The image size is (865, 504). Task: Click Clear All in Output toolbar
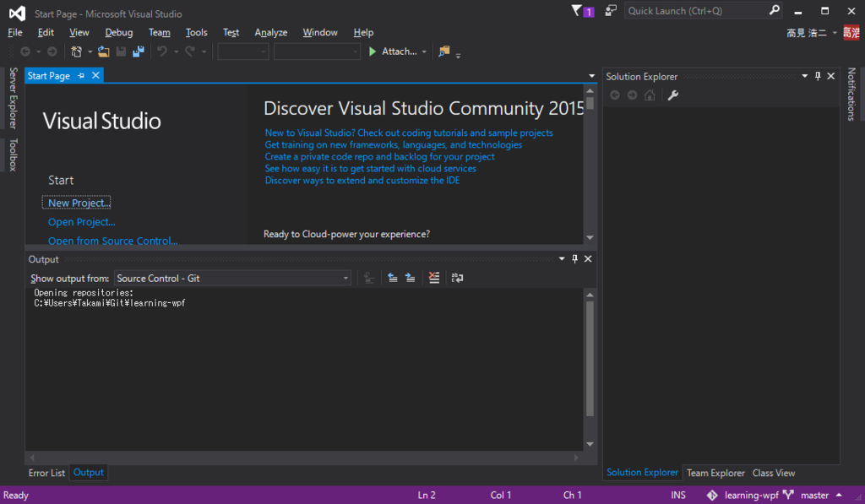434,278
